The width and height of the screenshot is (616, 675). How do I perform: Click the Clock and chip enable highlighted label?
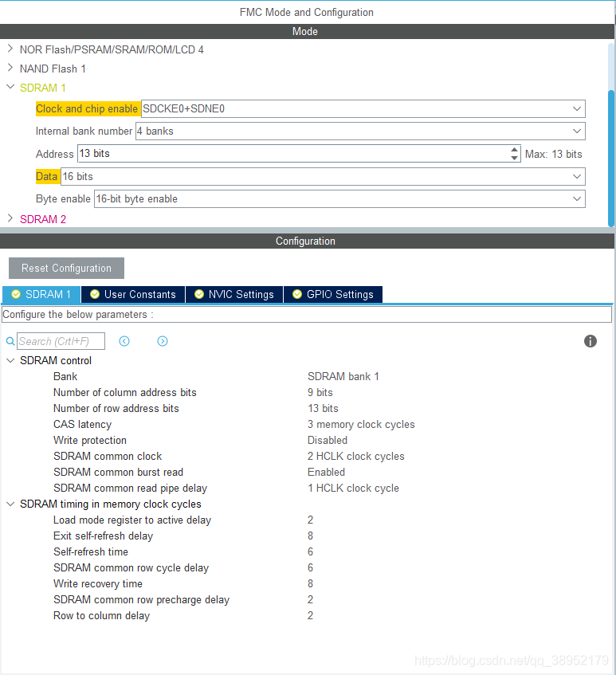click(87, 108)
